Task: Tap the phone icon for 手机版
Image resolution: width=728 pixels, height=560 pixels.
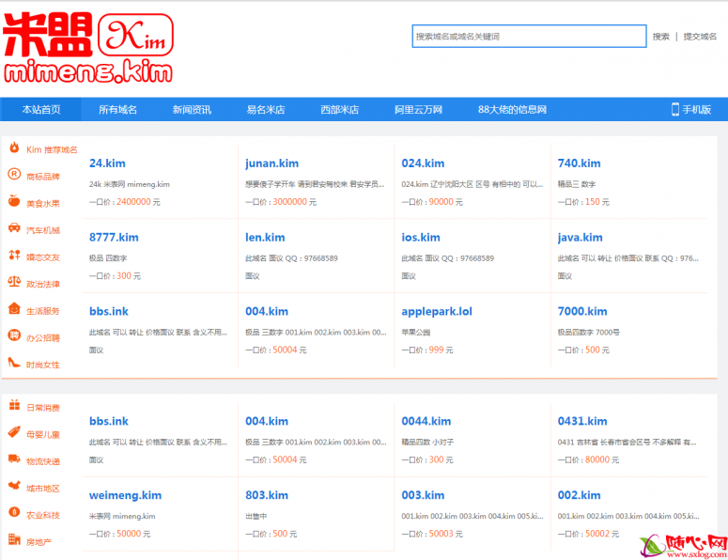Action: [x=675, y=110]
